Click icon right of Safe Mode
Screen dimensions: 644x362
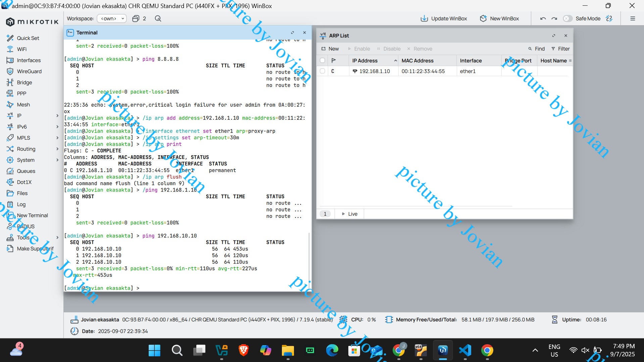coord(609,18)
